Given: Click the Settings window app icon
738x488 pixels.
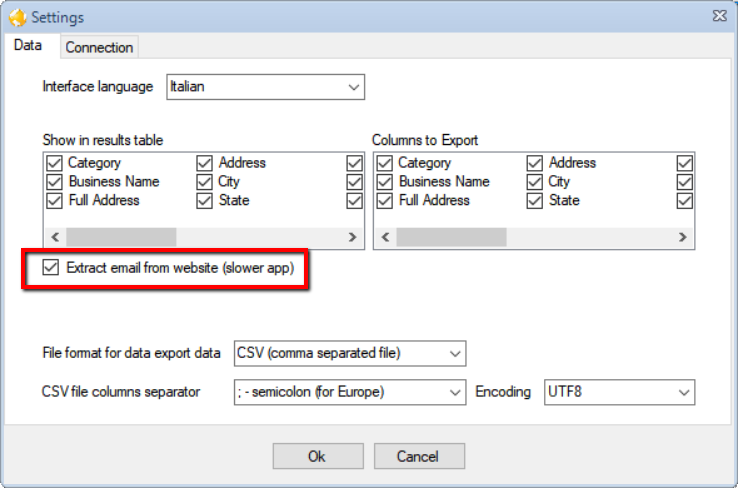Looking at the screenshot, I should pyautogui.click(x=17, y=18).
